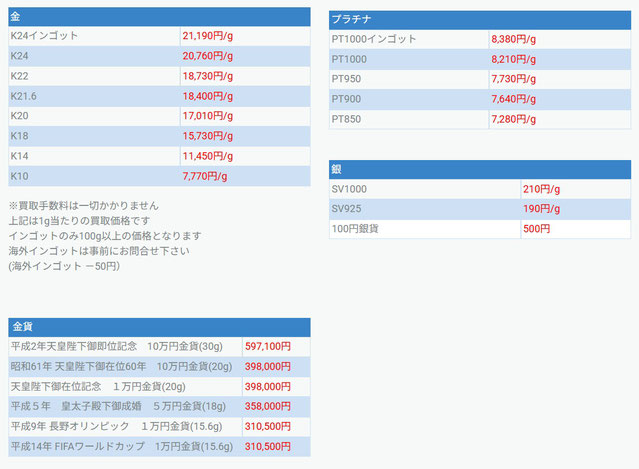Select the 昭和61年 天皇陛下御在位60年 coin row

159,367
